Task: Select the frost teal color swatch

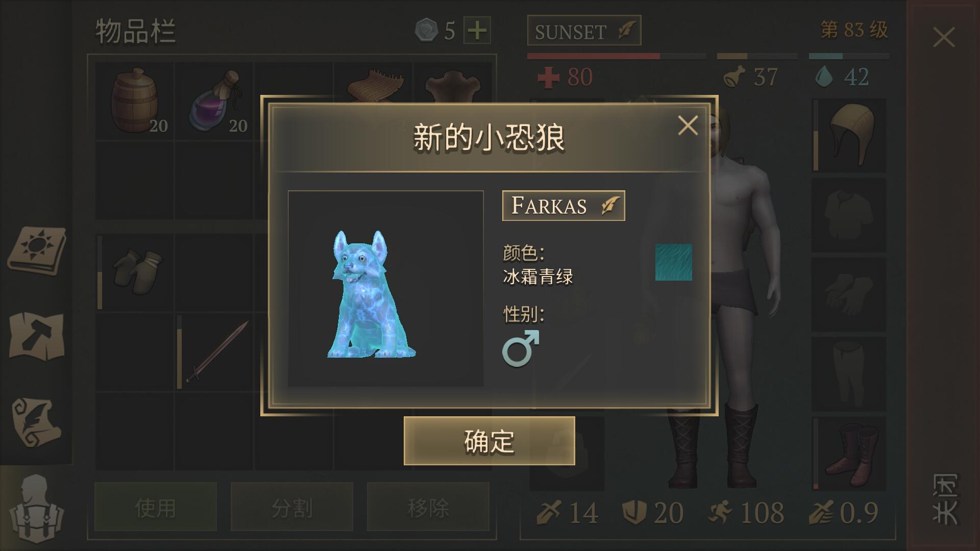Action: [674, 262]
